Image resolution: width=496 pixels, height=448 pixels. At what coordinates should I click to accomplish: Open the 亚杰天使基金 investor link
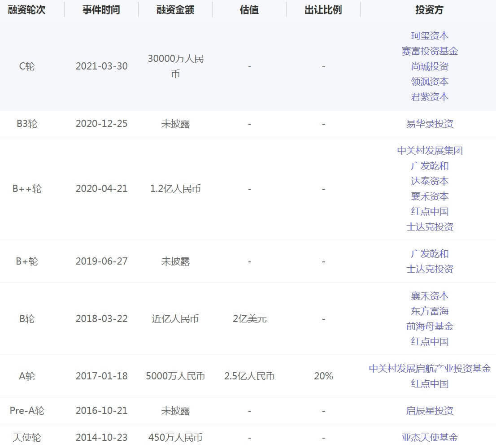coord(430,438)
